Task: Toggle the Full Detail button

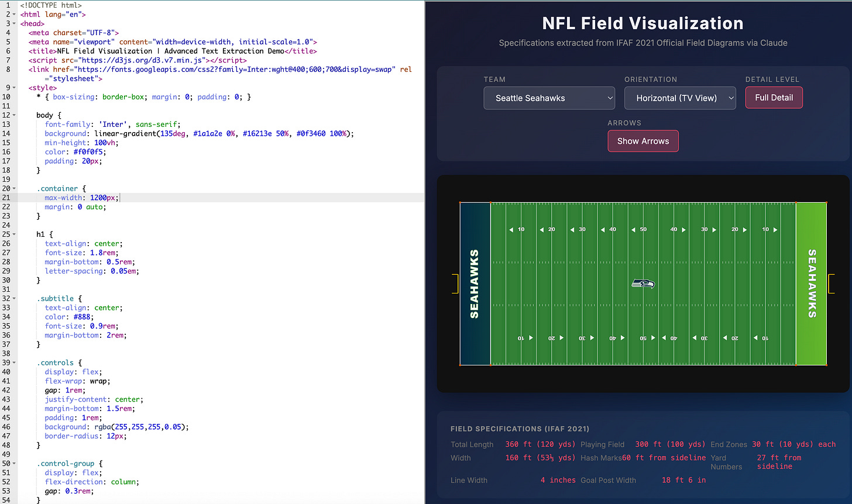Action: click(x=774, y=98)
